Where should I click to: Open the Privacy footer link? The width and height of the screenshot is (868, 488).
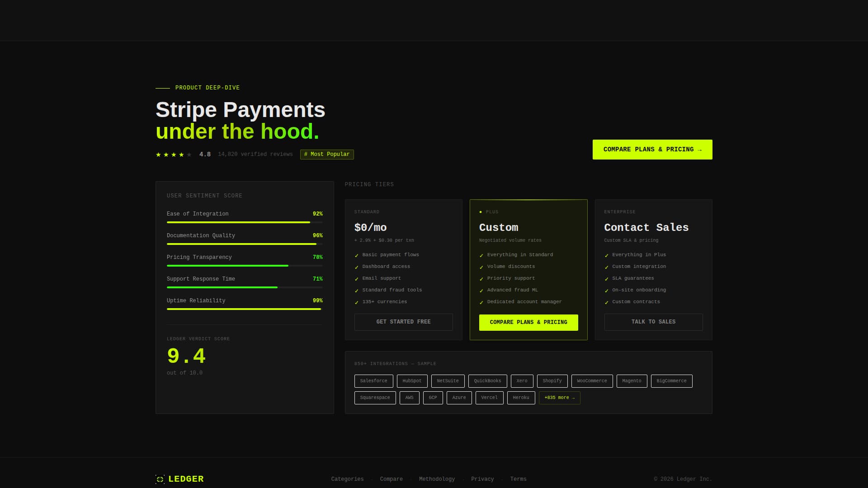pyautogui.click(x=482, y=479)
